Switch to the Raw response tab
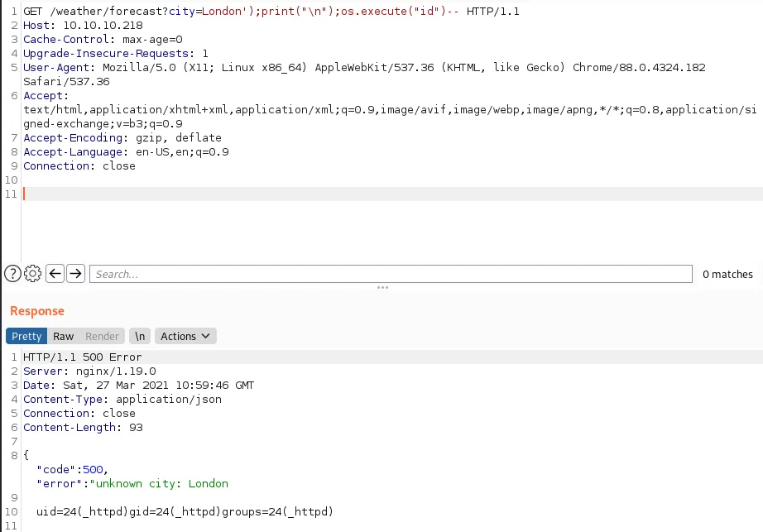 click(63, 336)
